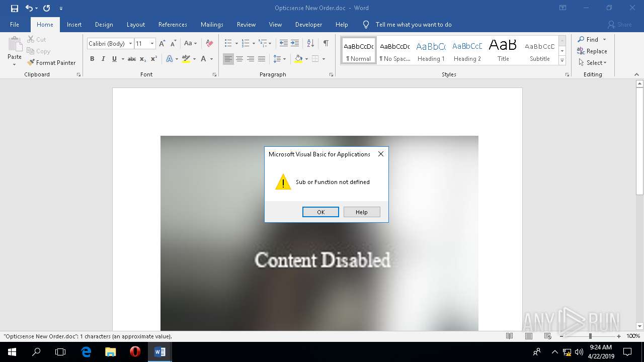
Task: Align text to the left
Action: pos(228,59)
